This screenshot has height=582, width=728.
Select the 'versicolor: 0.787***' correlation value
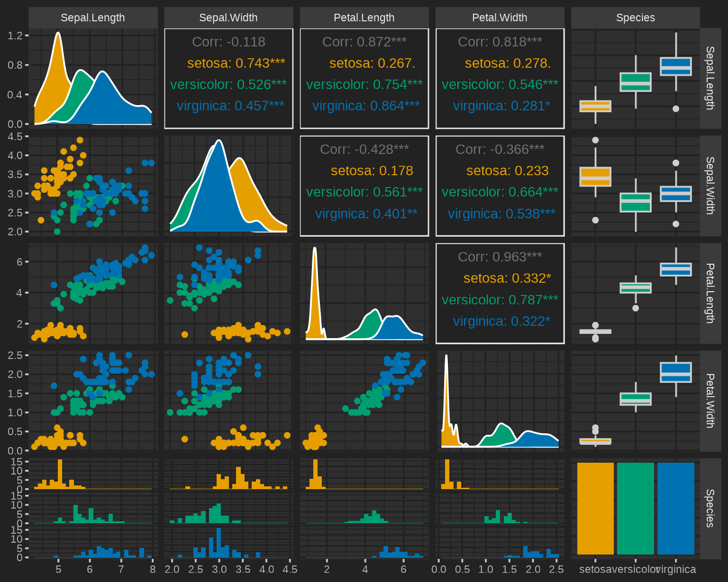tap(500, 300)
